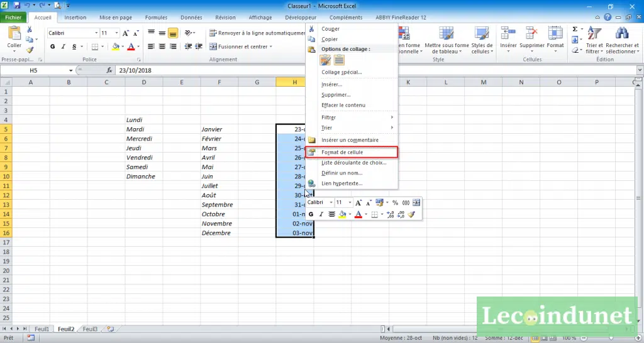Click the Format Painter brush icon
This screenshot has height=343, width=644.
pyautogui.click(x=30, y=50)
